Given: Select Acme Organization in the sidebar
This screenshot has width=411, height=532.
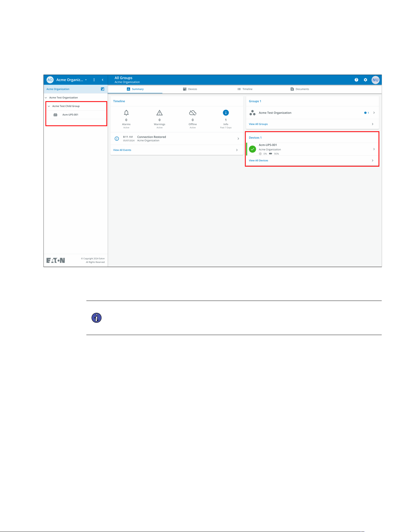Looking at the screenshot, I should pyautogui.click(x=58, y=89).
